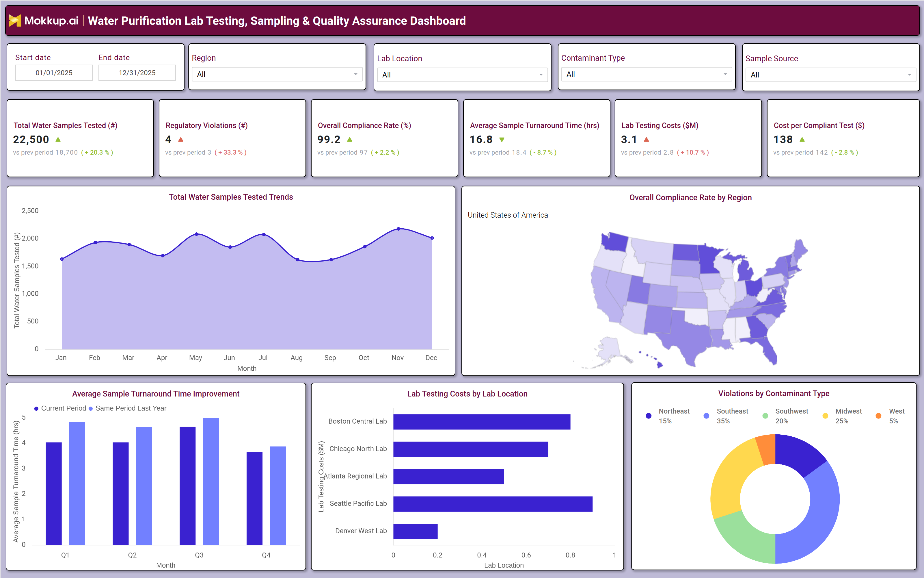The width and height of the screenshot is (924, 578).
Task: Toggle Southwest 20% legend dot
Action: tap(765, 416)
